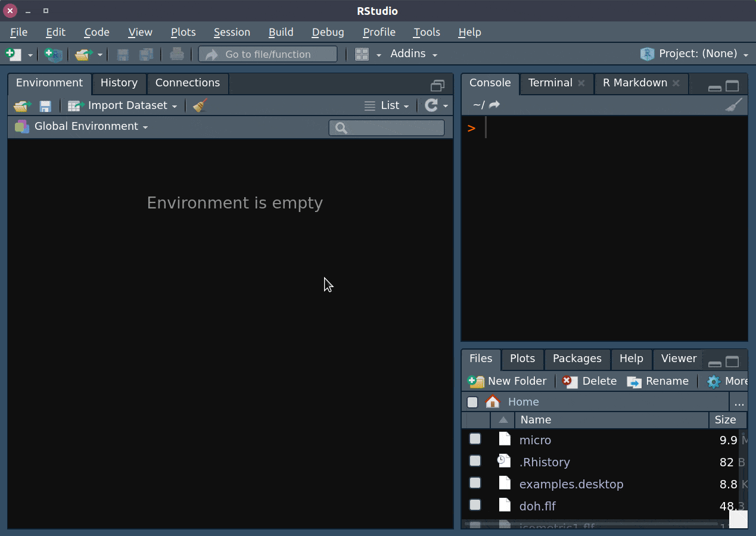The image size is (756, 536).
Task: Click the ... go to directory button
Action: [x=739, y=403]
